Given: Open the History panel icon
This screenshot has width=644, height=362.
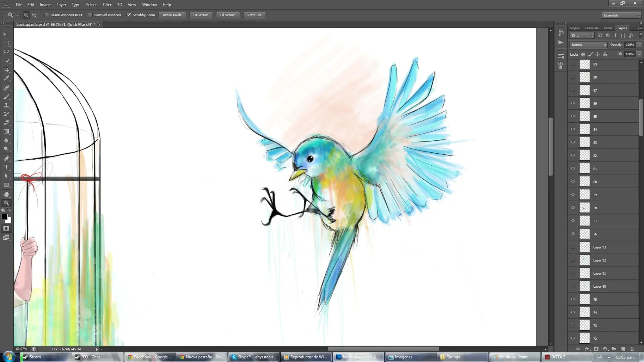Looking at the screenshot, I should 561,33.
